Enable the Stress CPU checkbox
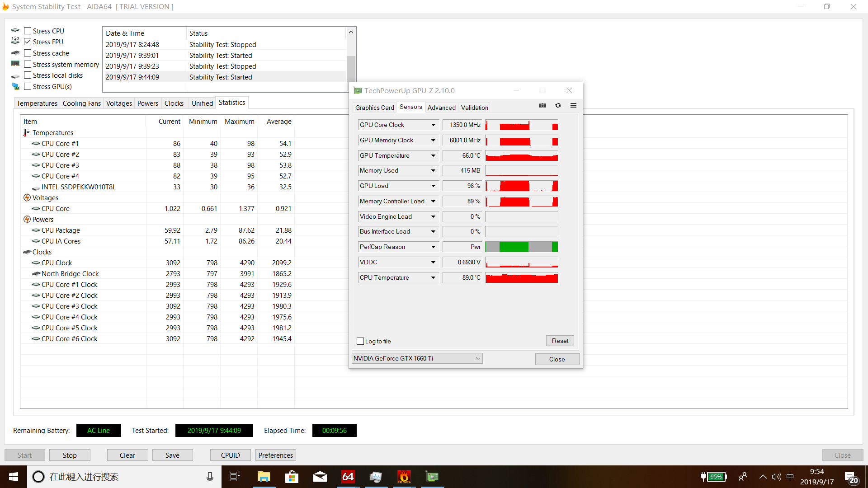This screenshot has height=488, width=868. [x=28, y=31]
